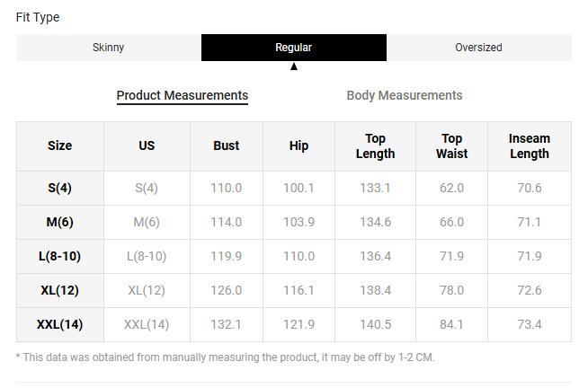Click the Hip column header
Image resolution: width=588 pixels, height=388 pixels.
[299, 145]
